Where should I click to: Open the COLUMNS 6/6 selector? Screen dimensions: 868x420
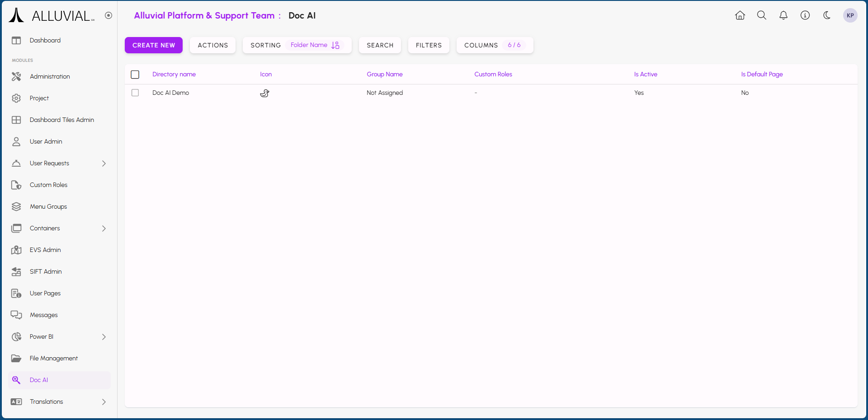click(494, 45)
